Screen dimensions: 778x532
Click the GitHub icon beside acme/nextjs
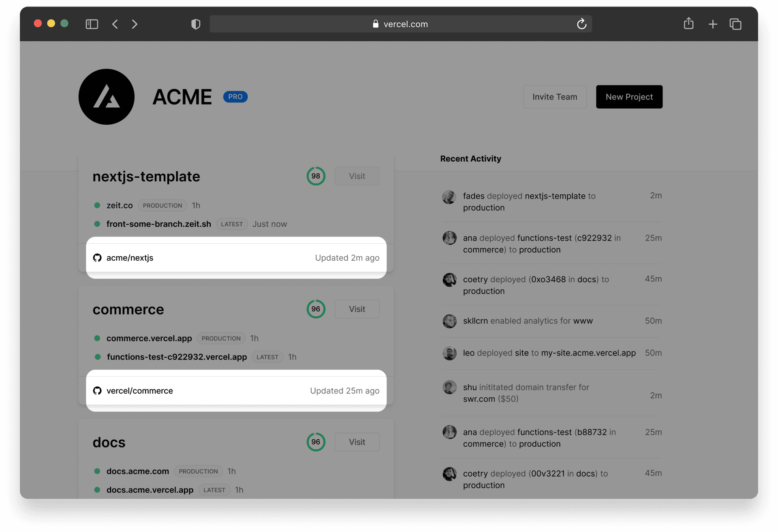pos(97,258)
